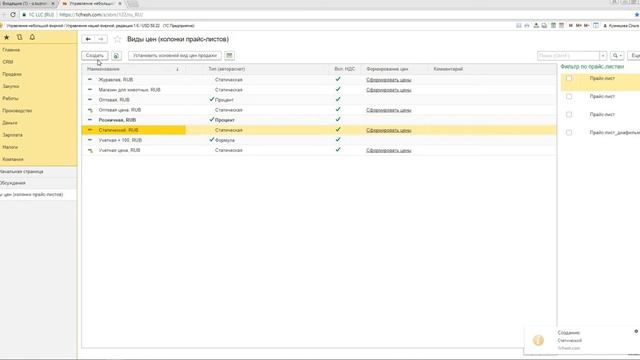Image resolution: width=640 pixels, height=360 pixels.
Task: Click Сформировать цены in the highlighted Статический row
Action: pos(389,130)
